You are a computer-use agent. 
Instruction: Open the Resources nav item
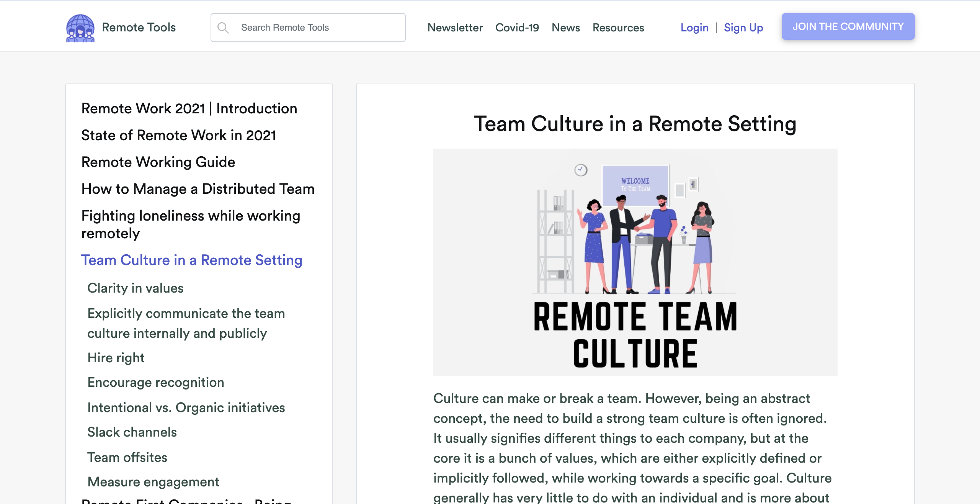click(x=618, y=28)
